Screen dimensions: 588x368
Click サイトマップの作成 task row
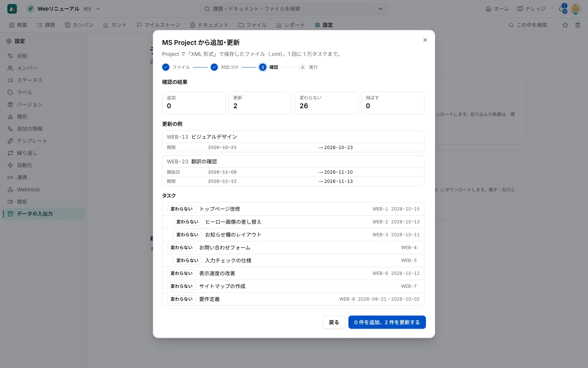pos(293,286)
